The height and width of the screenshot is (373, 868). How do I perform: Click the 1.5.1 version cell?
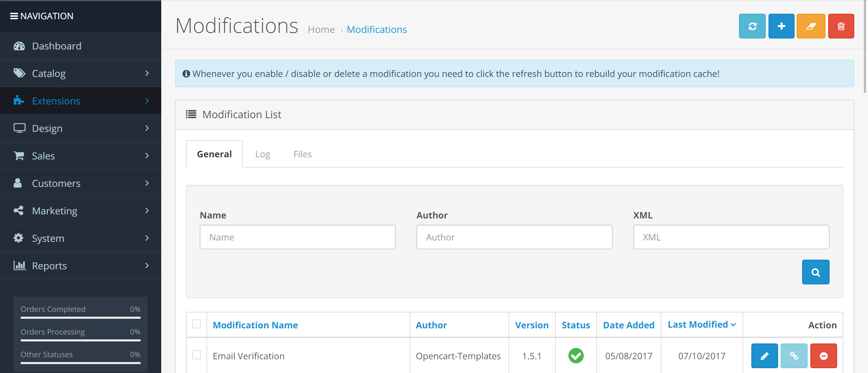[532, 356]
